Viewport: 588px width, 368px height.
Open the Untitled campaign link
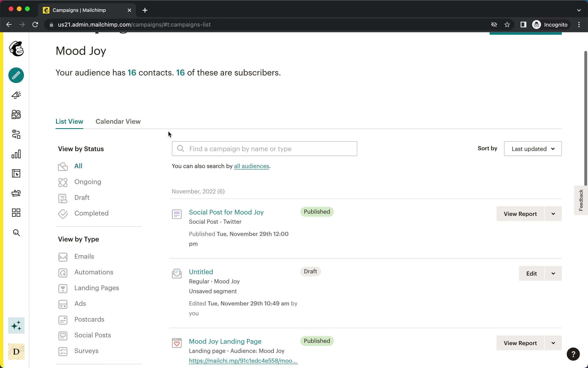click(201, 272)
